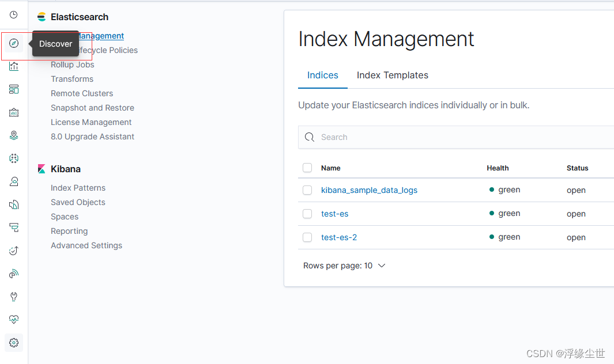Image resolution: width=614 pixels, height=364 pixels.
Task: Open Discover from the side navigation
Action: click(x=14, y=43)
